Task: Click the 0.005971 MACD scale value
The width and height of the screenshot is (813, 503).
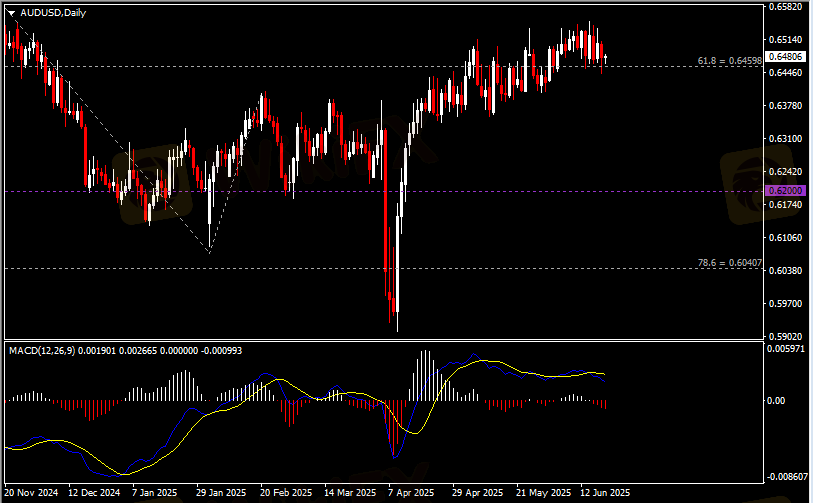Action: [x=786, y=349]
